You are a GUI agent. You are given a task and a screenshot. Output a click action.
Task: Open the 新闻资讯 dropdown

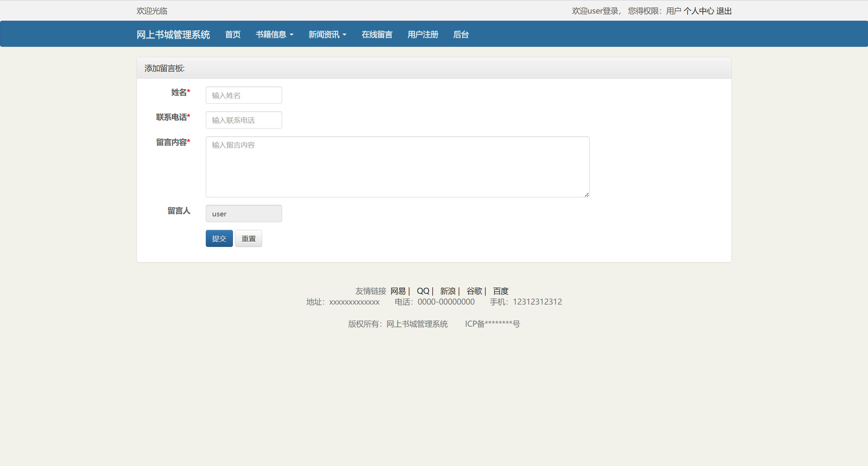327,34
